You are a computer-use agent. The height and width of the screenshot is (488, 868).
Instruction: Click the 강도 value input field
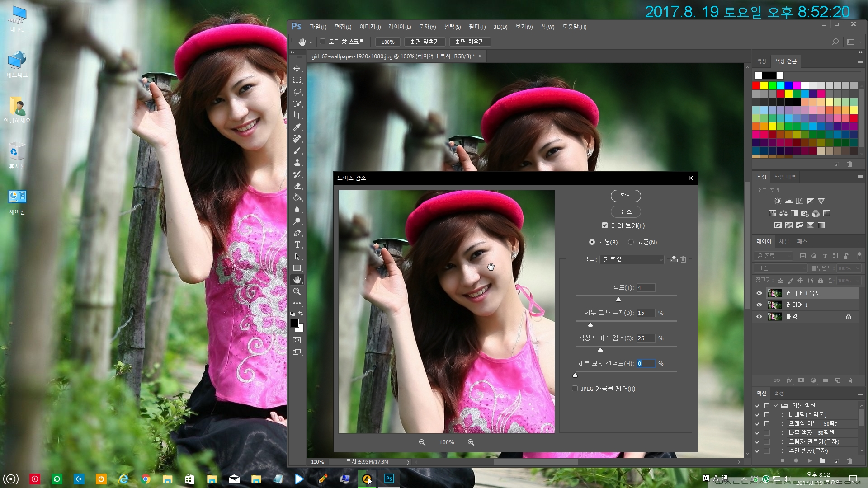(x=646, y=288)
